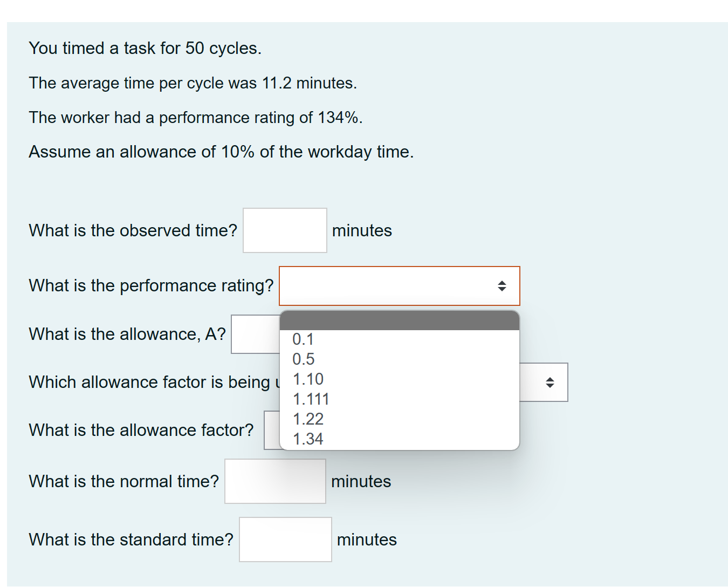
Task: Click the performance rating dropdown arrow icon
Action: click(x=503, y=286)
